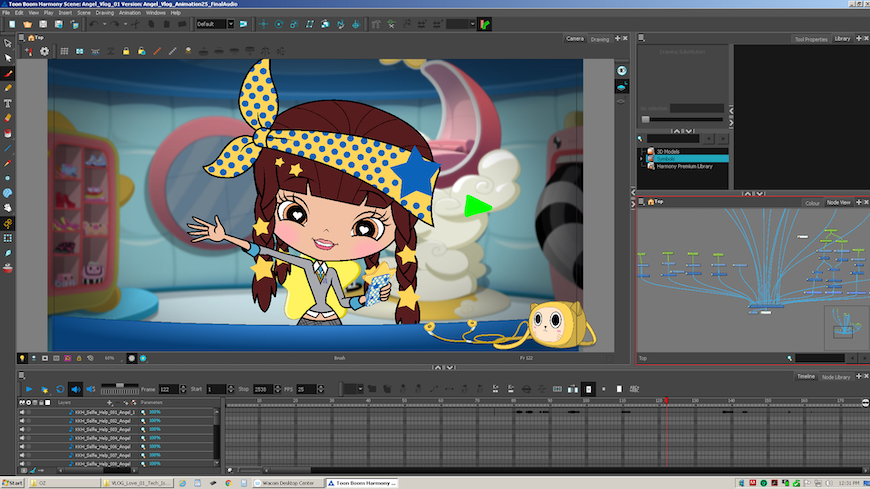
Task: Switch to the Drawing view tab
Action: coord(599,39)
